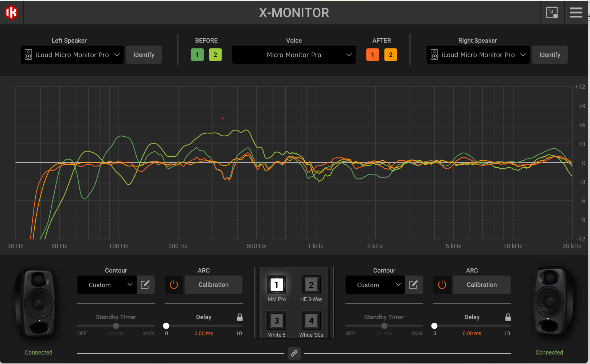This screenshot has width=590, height=364.
Task: Toggle AFTER curve 2 visibility
Action: (391, 55)
